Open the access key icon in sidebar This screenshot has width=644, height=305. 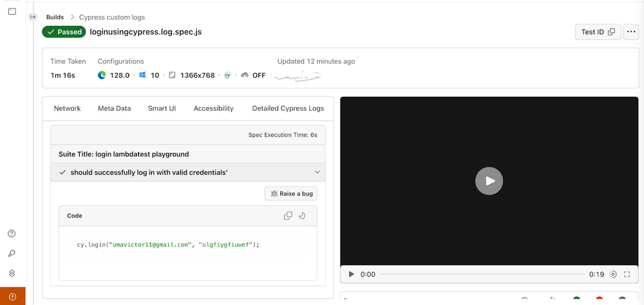click(x=12, y=253)
